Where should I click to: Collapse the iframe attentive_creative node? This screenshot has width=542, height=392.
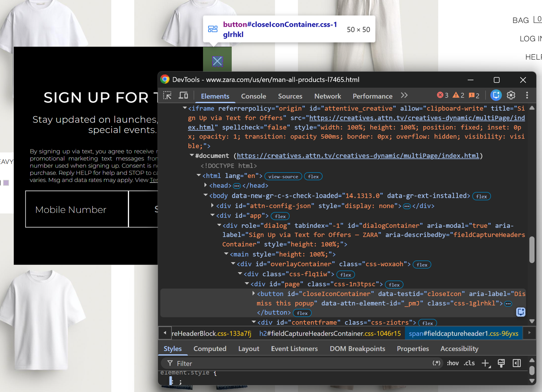click(x=185, y=108)
